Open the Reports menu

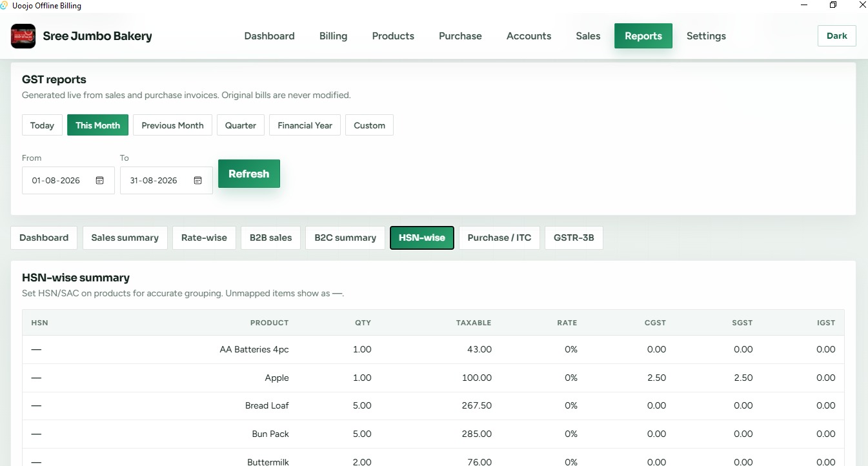643,36
